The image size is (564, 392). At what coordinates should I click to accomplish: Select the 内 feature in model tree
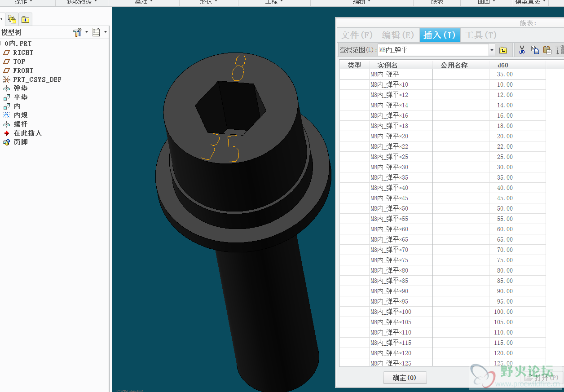17,106
